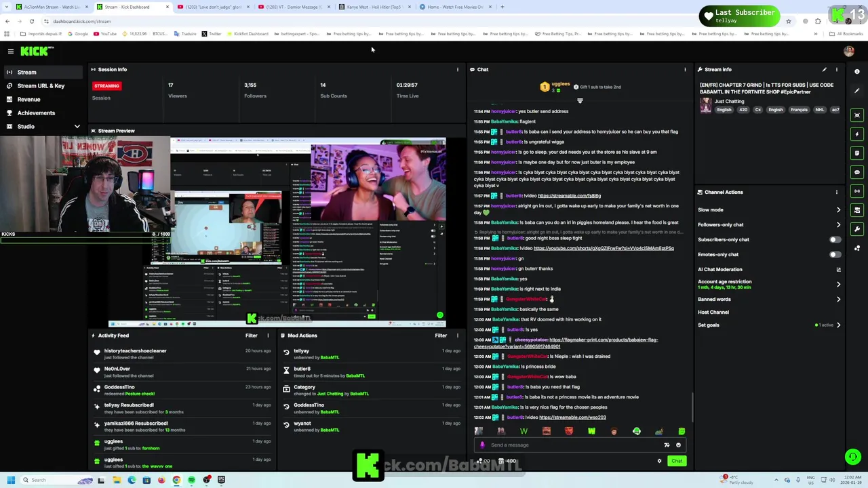Click the green Chat send button
This screenshot has width=868, height=488.
pos(677,461)
